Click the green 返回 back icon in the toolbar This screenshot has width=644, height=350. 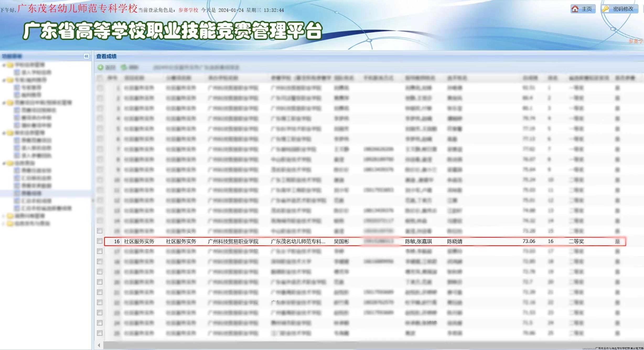tap(100, 67)
